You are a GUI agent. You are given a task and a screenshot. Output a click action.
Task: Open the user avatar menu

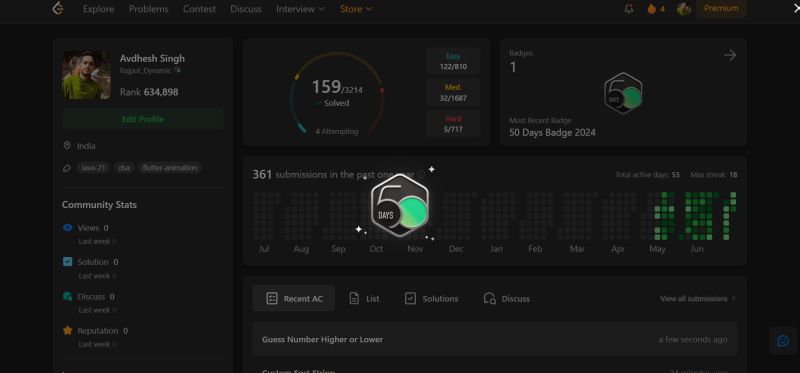(x=684, y=9)
